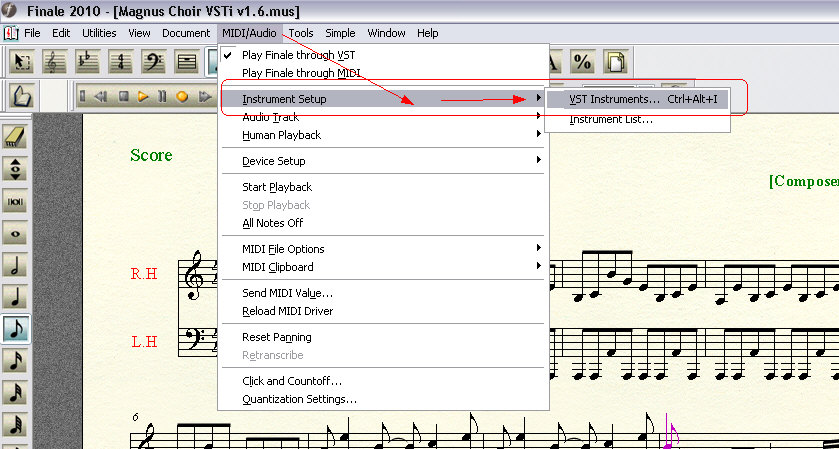
Task: Click the fast forward playback button
Action: coord(205,96)
